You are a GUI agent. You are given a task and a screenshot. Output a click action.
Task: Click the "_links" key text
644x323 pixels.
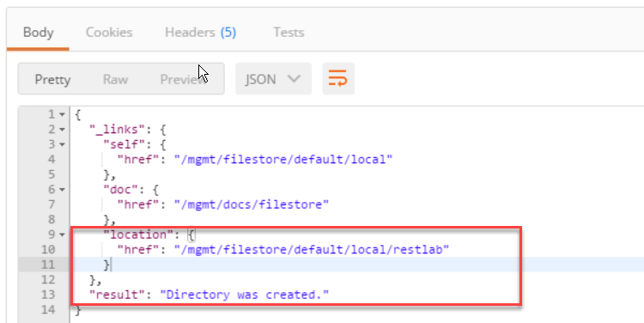point(117,130)
